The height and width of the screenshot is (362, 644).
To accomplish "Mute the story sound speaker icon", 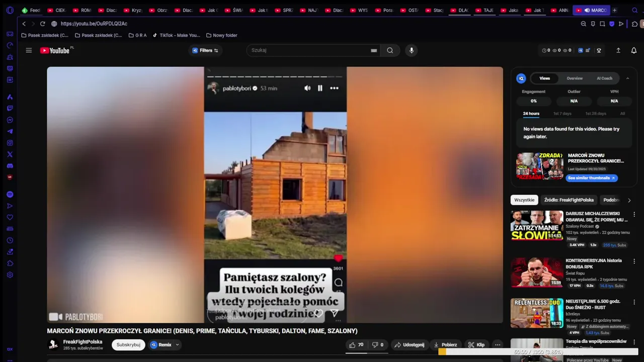I will point(307,88).
